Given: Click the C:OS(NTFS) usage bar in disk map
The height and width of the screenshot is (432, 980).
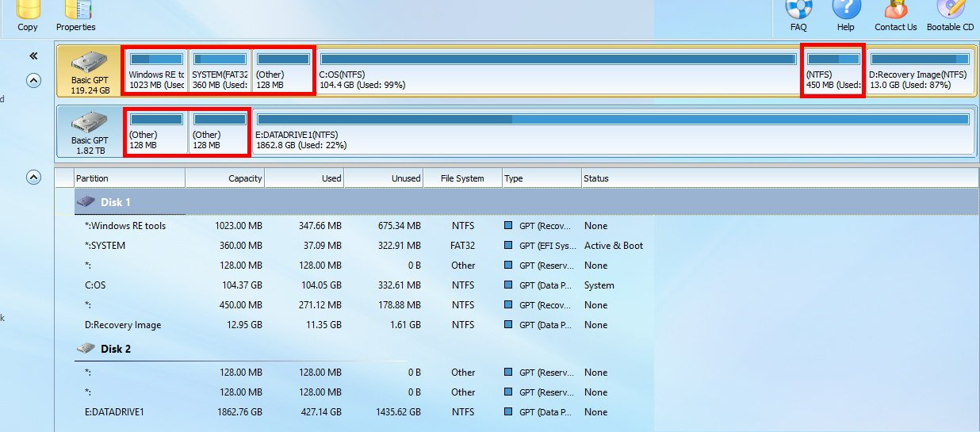Looking at the screenshot, I should tap(557, 59).
